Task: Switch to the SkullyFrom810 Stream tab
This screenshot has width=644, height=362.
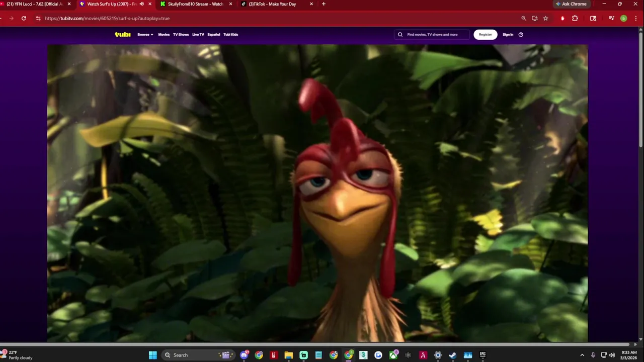Action: pos(196,4)
